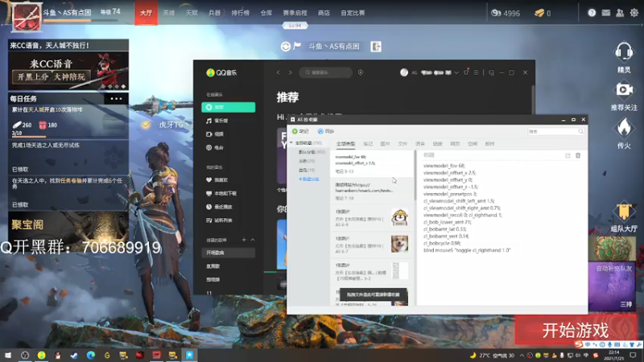Click the 开始游戏 start game button

pos(575,330)
